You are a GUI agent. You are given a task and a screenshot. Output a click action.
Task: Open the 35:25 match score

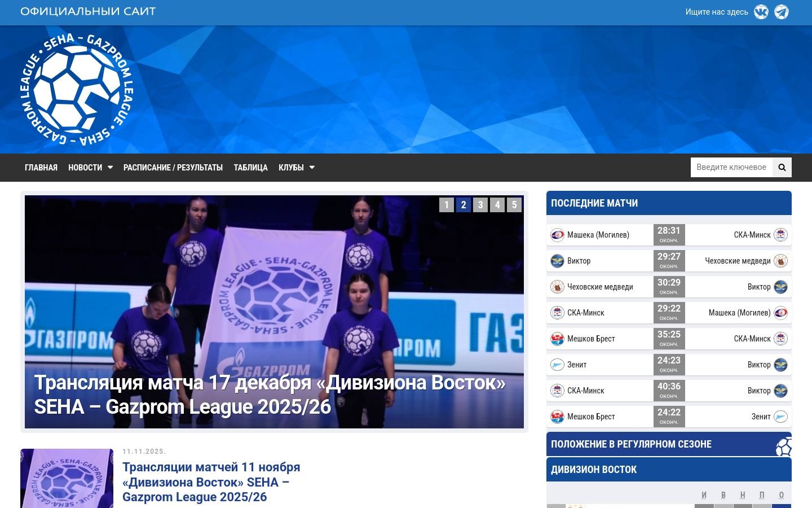pyautogui.click(x=669, y=339)
